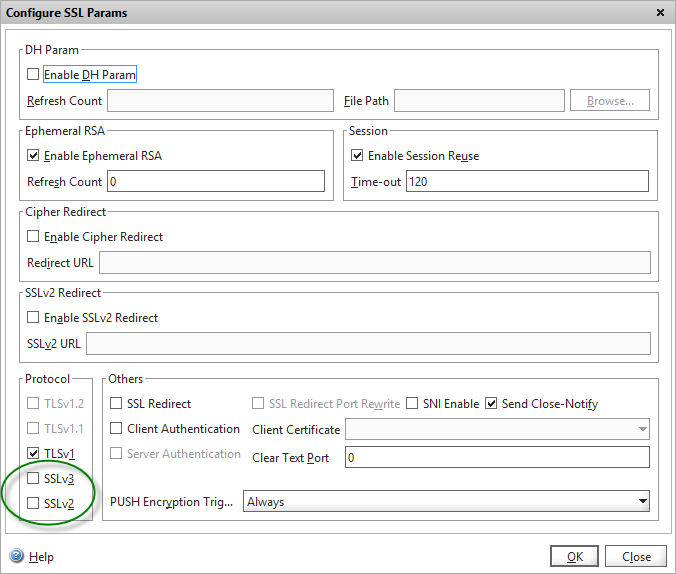This screenshot has height=574, width=676.
Task: Enable Cipher Redirect checkbox
Action: (x=34, y=237)
